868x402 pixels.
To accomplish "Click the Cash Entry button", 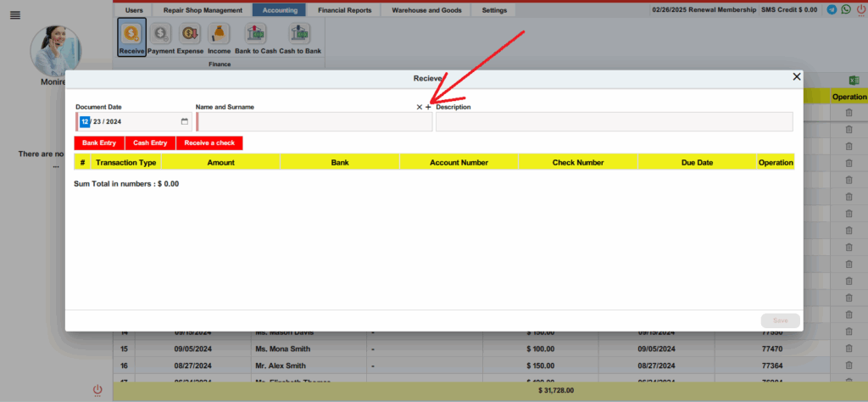I will tap(150, 142).
